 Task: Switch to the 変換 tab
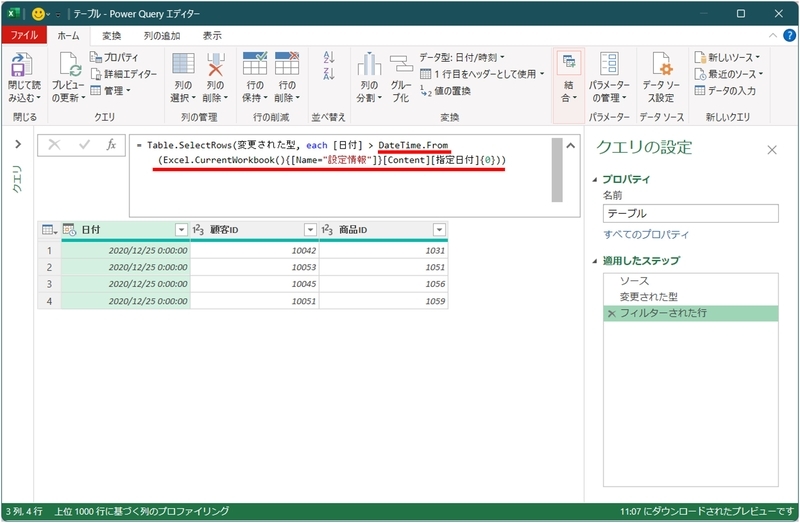(x=111, y=35)
